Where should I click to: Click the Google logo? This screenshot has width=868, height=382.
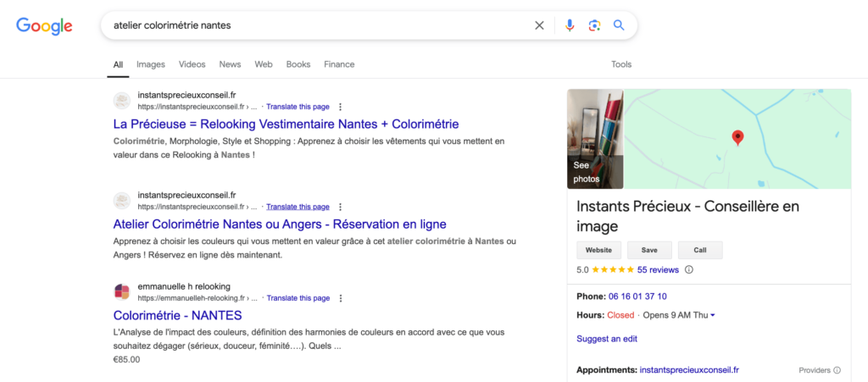(44, 26)
